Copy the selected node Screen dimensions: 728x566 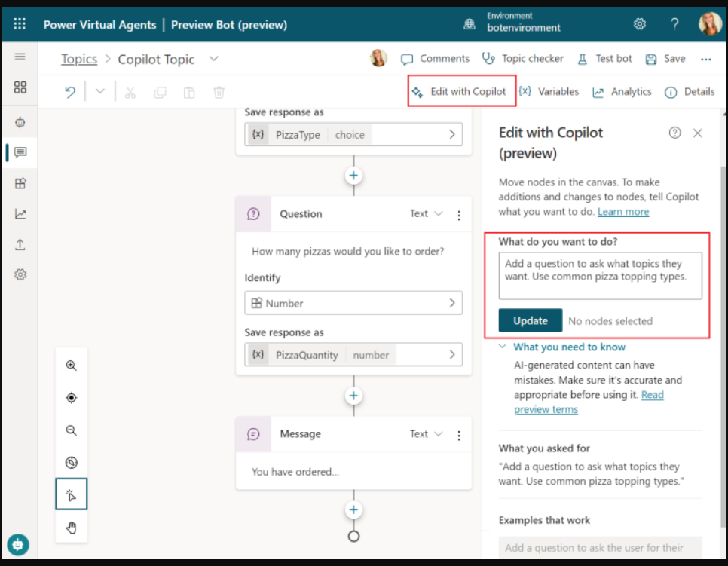pyautogui.click(x=160, y=92)
